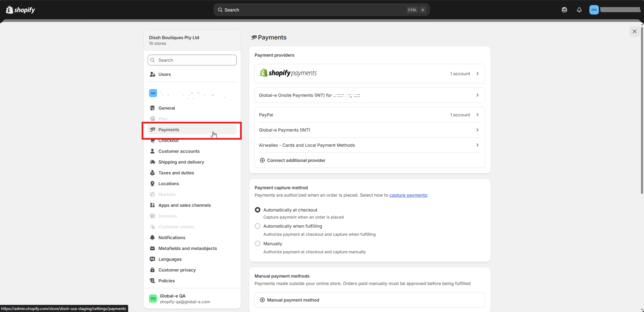Viewport: 644px width, 312px height.
Task: Click the Policies icon in sidebar
Action: [x=152, y=281]
